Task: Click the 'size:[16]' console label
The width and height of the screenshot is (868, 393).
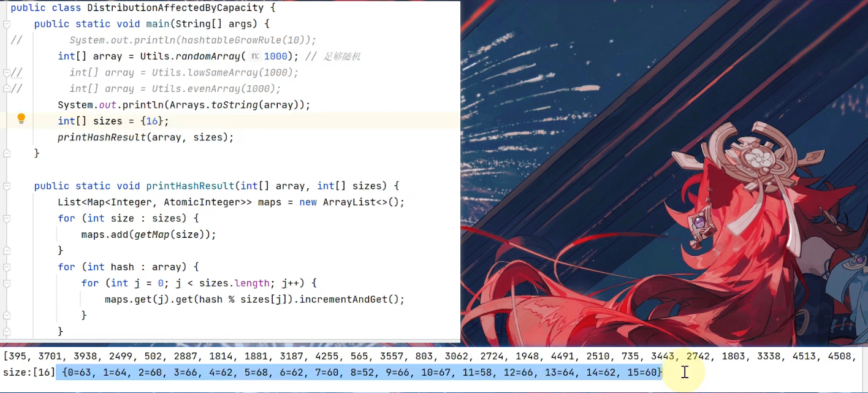Action: [29, 372]
